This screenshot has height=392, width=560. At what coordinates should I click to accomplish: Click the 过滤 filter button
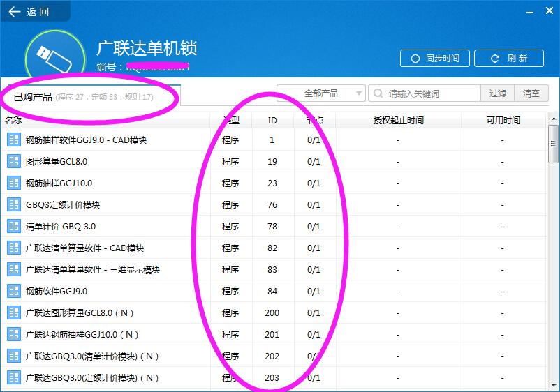coord(497,93)
